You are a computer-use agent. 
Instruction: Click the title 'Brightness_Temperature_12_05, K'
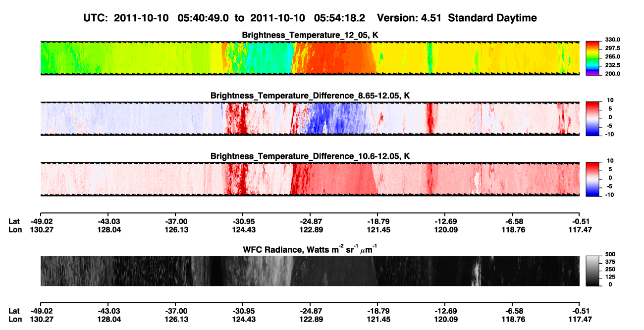(310, 35)
